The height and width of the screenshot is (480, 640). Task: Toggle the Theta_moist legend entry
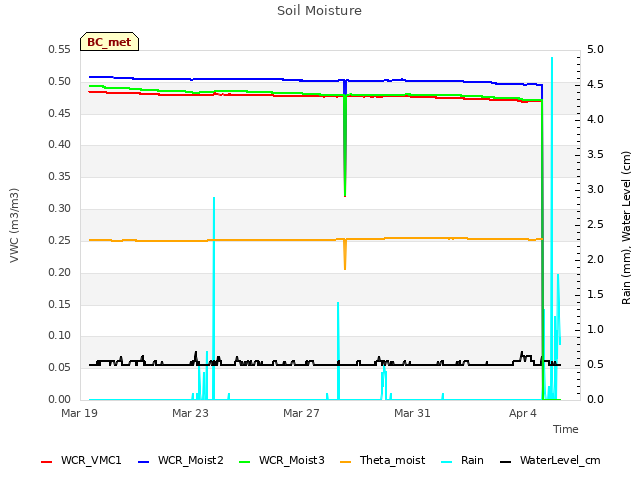click(382, 460)
